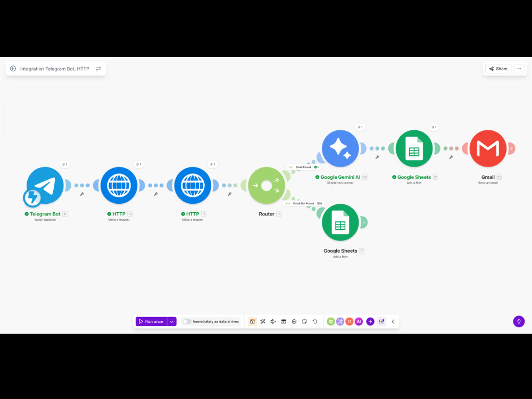Open operations bubble above second HTTP module

212,164
